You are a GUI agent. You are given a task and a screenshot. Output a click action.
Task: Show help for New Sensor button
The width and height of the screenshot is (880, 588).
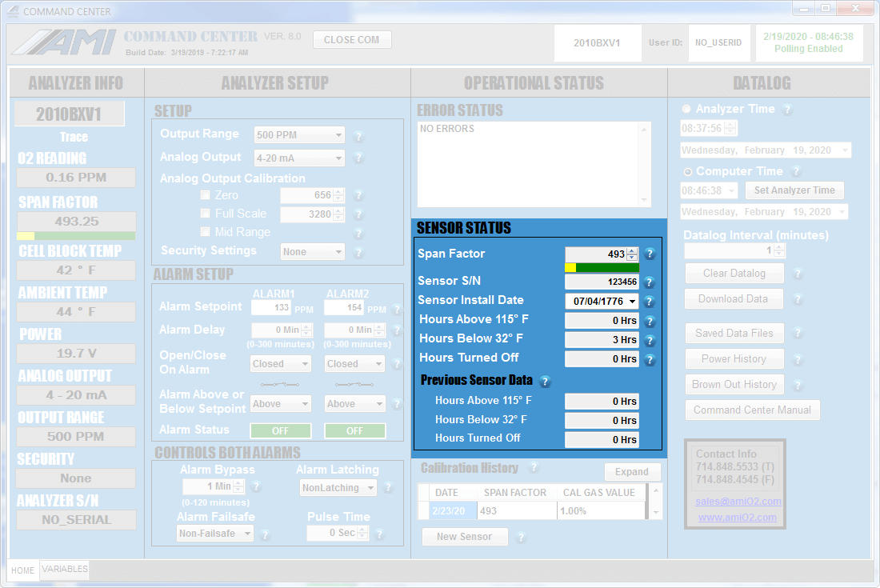521,538
